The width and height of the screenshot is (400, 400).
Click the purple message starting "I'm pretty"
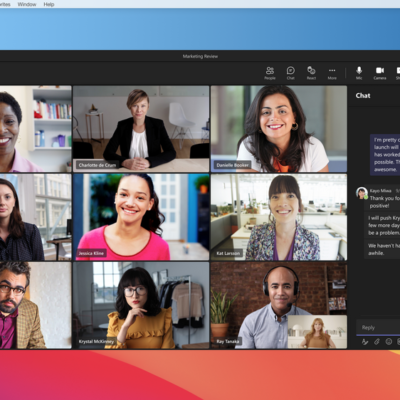point(385,155)
